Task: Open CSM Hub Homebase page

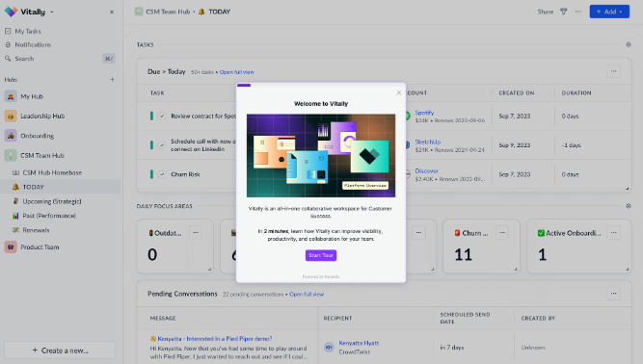Action: coord(52,172)
